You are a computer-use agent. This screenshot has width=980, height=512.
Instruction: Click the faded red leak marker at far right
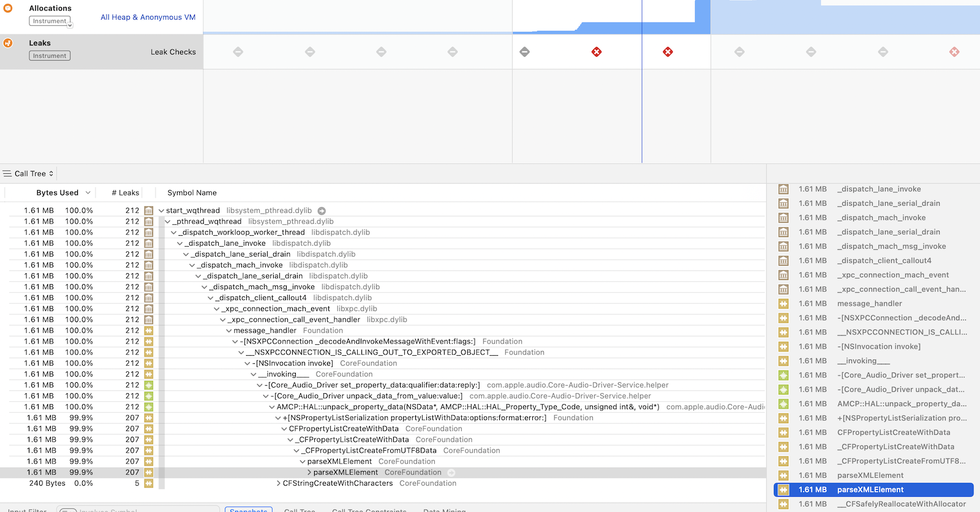(x=954, y=52)
